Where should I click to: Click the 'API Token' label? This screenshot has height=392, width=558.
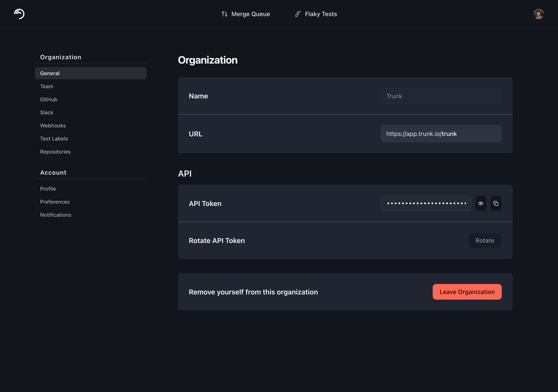point(205,204)
